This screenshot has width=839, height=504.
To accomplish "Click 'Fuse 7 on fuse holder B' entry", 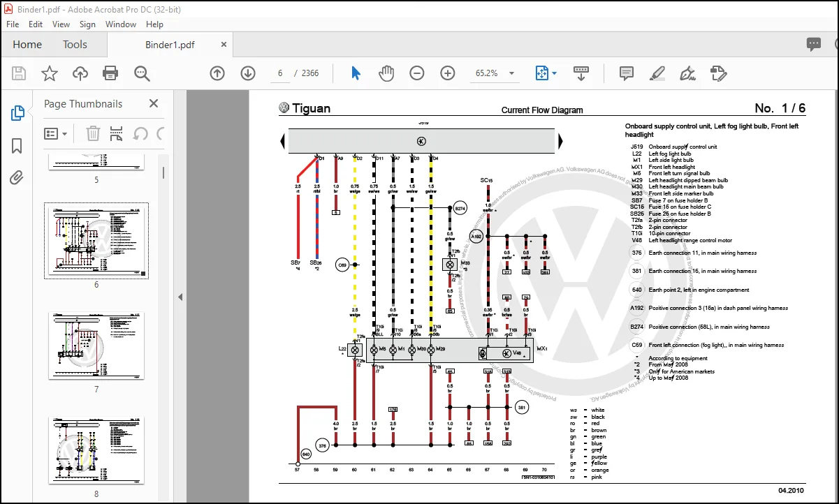I will pos(678,200).
